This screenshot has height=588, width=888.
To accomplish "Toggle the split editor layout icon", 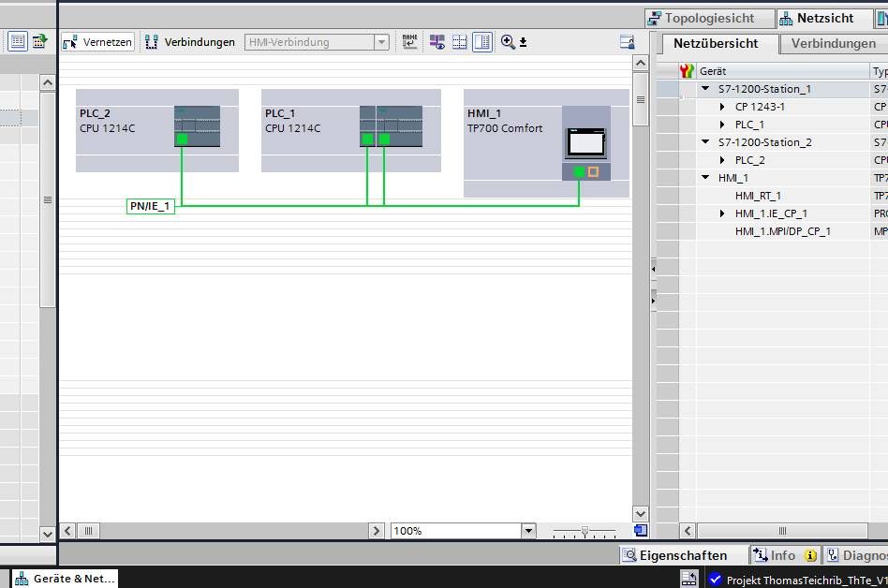I will (482, 42).
